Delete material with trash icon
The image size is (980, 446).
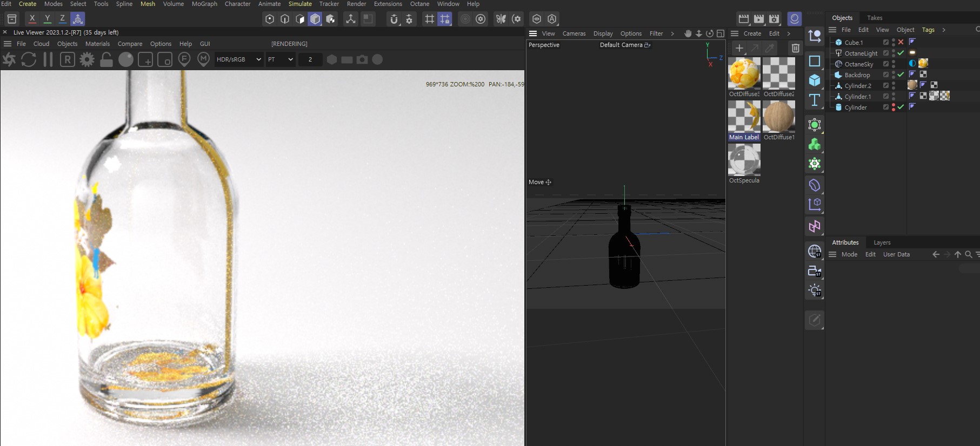coord(795,48)
